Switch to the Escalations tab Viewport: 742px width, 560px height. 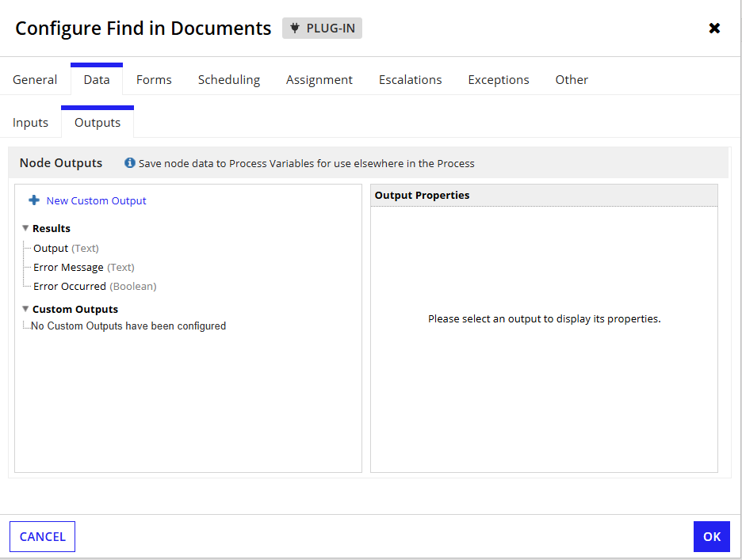point(411,79)
